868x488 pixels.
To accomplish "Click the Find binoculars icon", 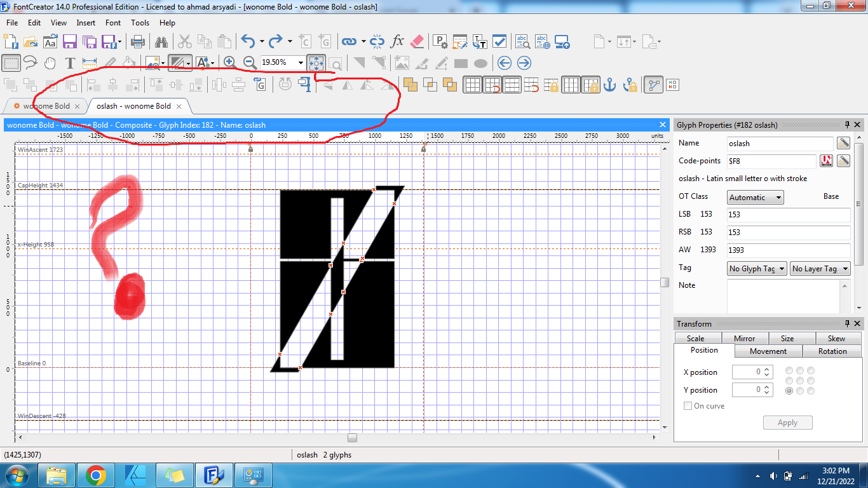I will 161,42.
